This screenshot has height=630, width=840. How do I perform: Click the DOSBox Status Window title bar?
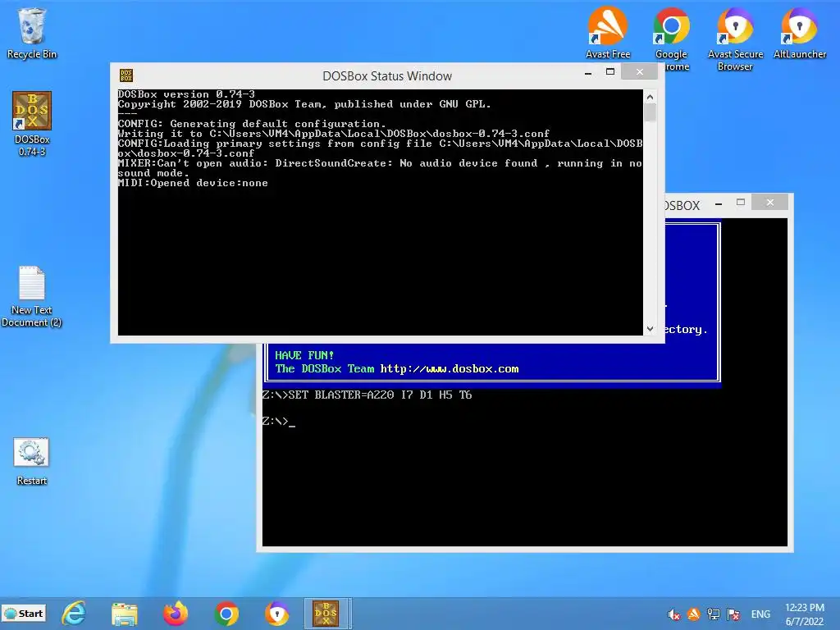coord(387,76)
